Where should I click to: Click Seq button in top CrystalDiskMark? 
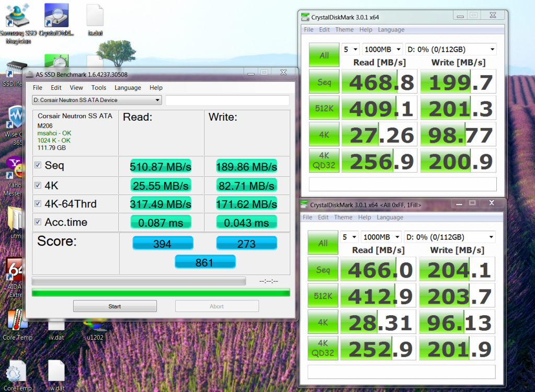324,82
